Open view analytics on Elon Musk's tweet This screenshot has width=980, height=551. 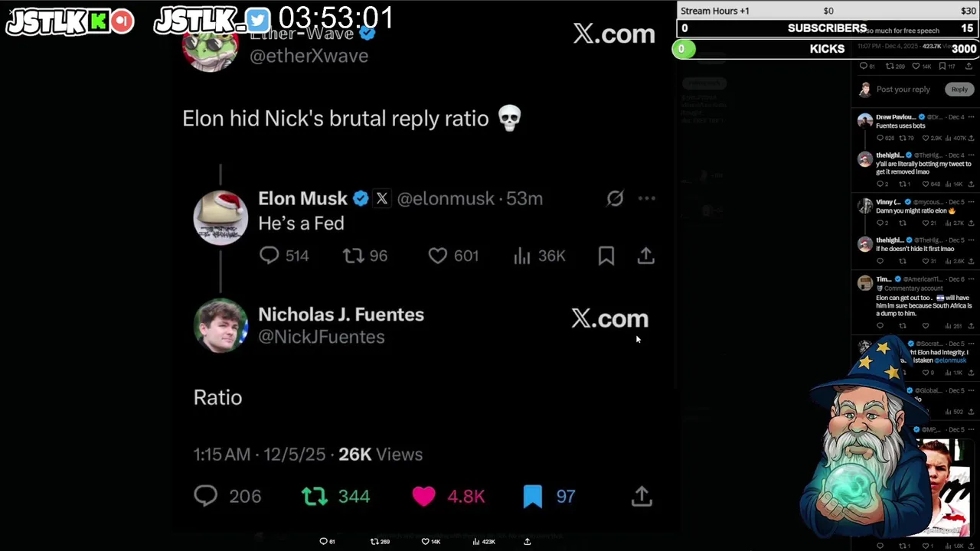522,256
